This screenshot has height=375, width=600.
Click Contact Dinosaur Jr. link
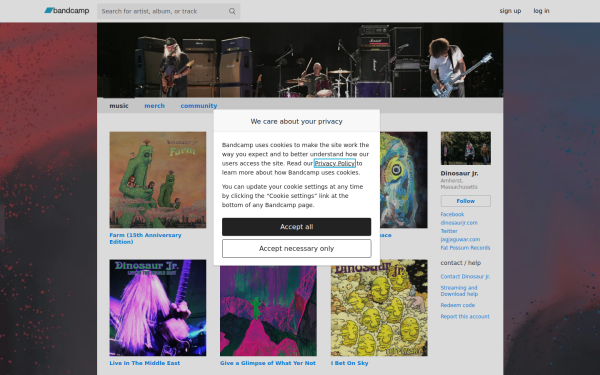(x=465, y=276)
